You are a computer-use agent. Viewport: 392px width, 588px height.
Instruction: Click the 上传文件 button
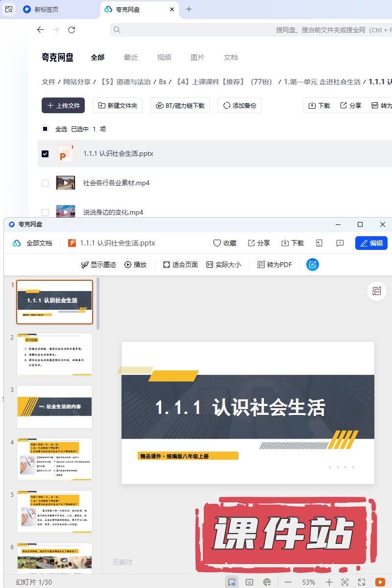click(x=63, y=105)
